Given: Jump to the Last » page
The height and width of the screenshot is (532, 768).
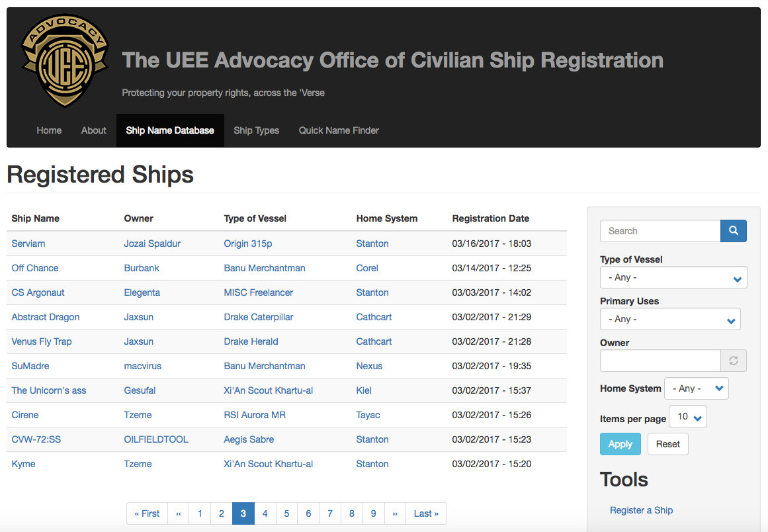Looking at the screenshot, I should (426, 513).
